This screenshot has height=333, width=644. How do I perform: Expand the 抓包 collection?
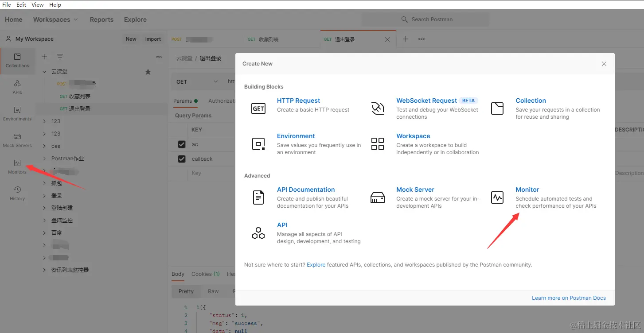coord(44,183)
